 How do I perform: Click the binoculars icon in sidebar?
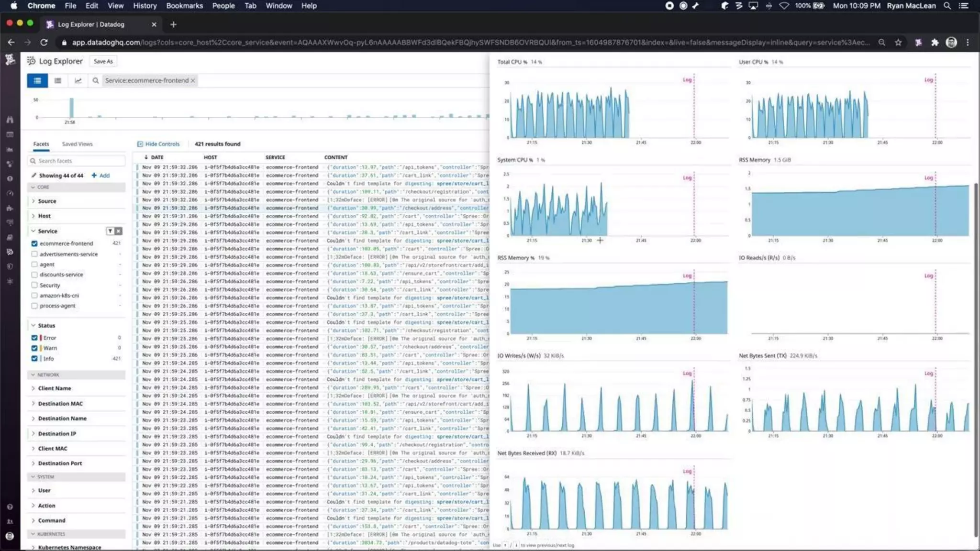point(10,120)
